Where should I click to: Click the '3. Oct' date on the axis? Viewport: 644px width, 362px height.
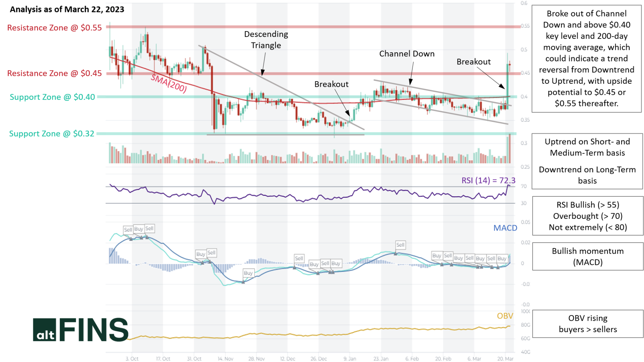click(132, 359)
